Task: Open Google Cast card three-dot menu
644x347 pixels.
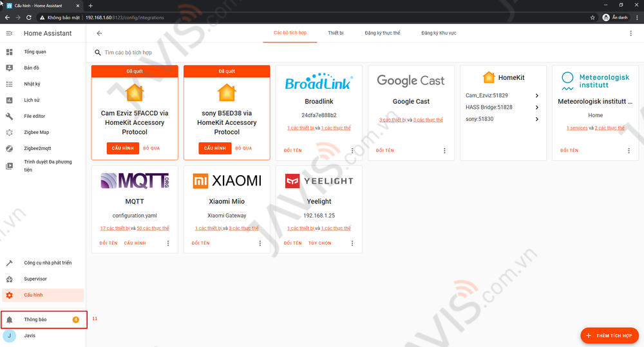Action: pos(444,151)
